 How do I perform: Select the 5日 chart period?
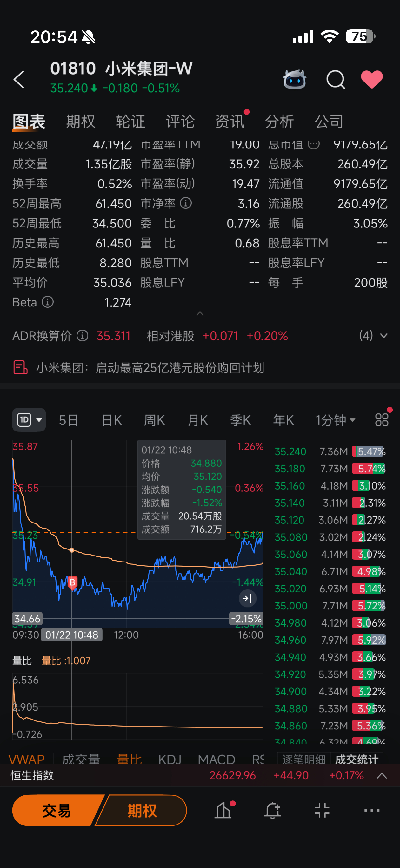tap(69, 420)
